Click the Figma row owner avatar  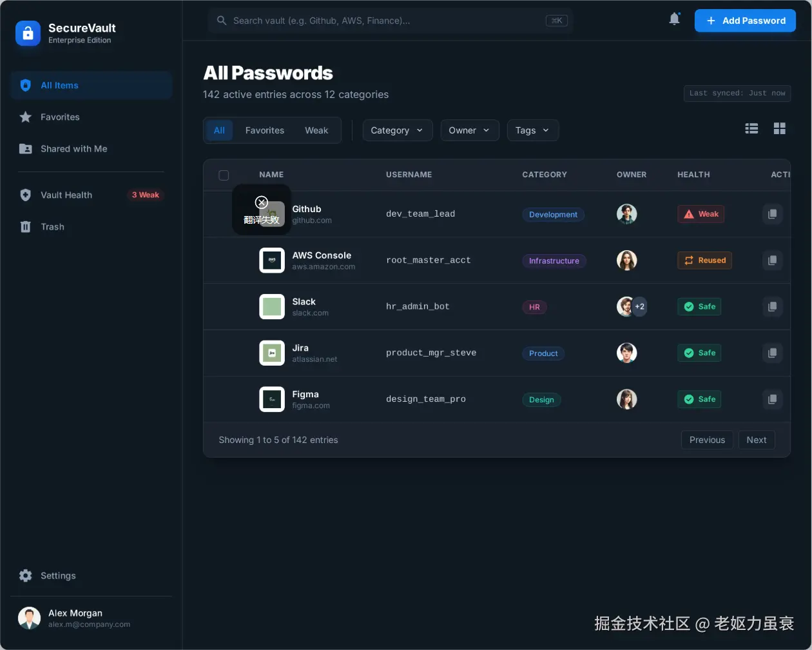tap(626, 399)
